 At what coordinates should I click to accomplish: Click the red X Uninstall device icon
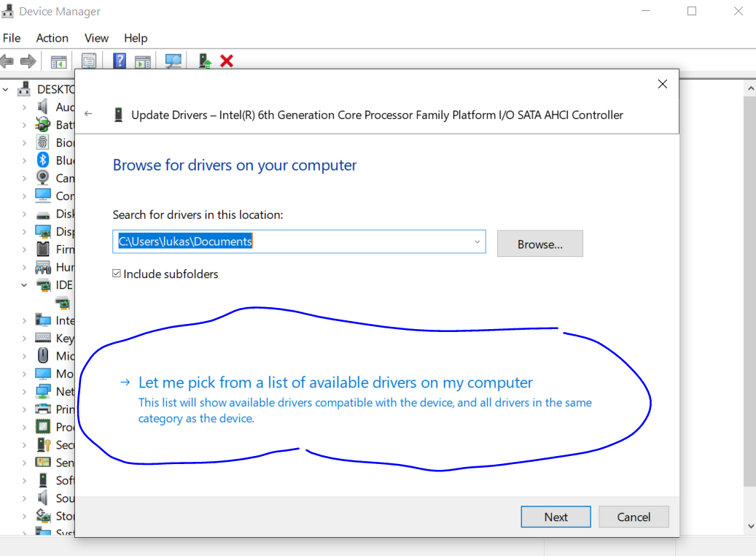227,61
